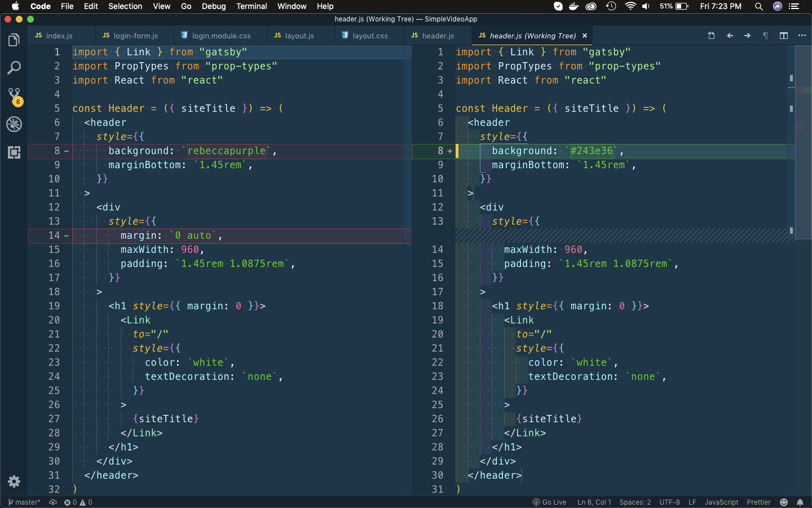Open the Extensions view in activity bar
Image resolution: width=812 pixels, height=508 pixels.
point(14,152)
